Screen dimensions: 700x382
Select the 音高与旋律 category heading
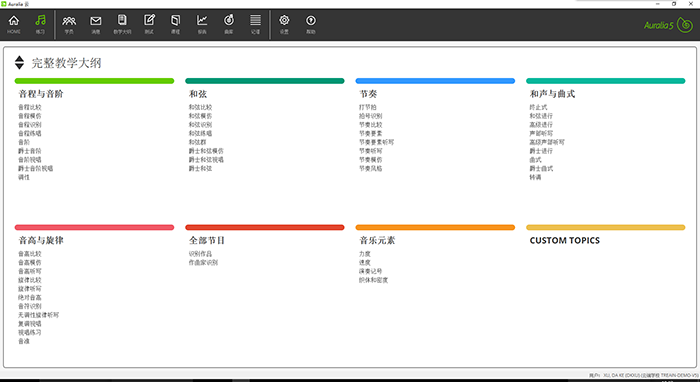coord(41,240)
